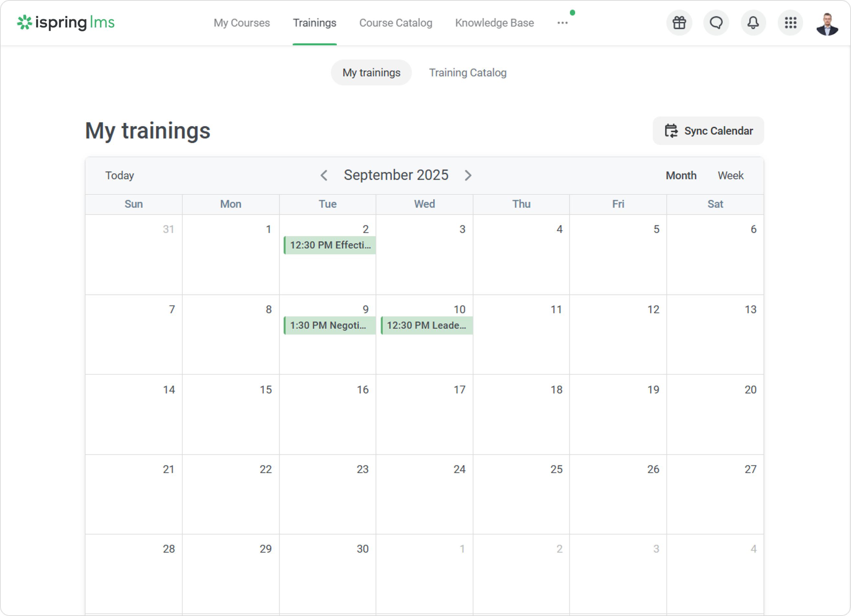Switch to Training Catalog tab

point(468,72)
